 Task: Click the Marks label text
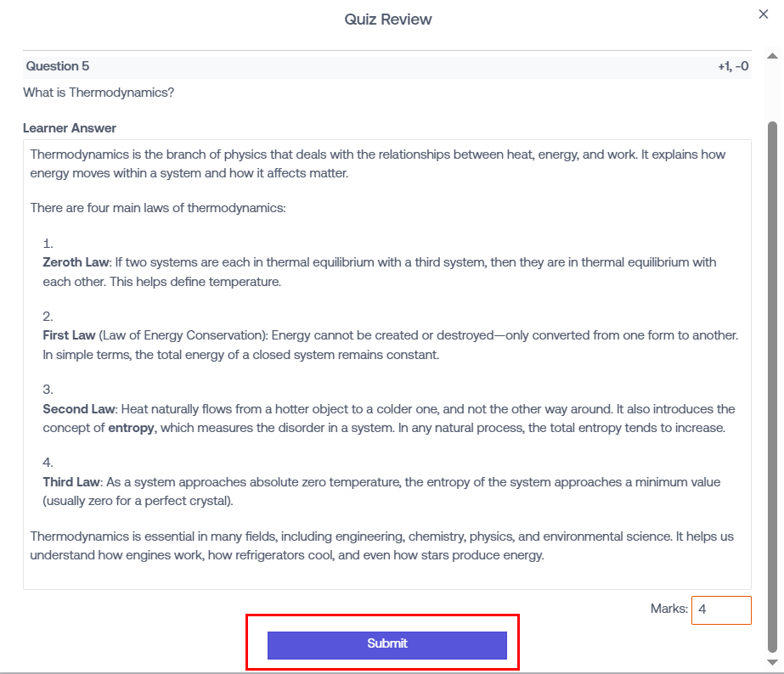click(x=668, y=609)
